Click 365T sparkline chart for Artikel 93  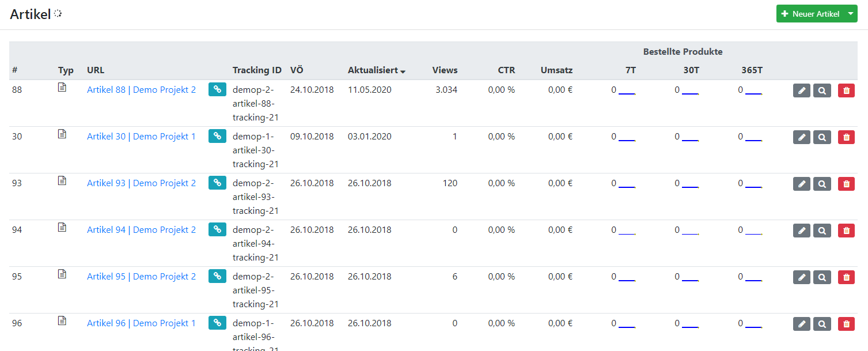(754, 185)
